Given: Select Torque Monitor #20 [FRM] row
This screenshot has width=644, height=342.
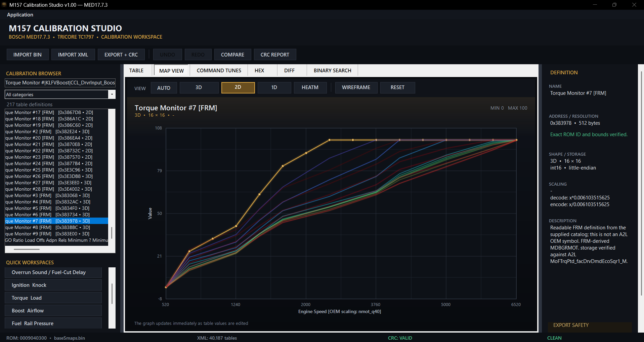Looking at the screenshot, I should point(56,138).
